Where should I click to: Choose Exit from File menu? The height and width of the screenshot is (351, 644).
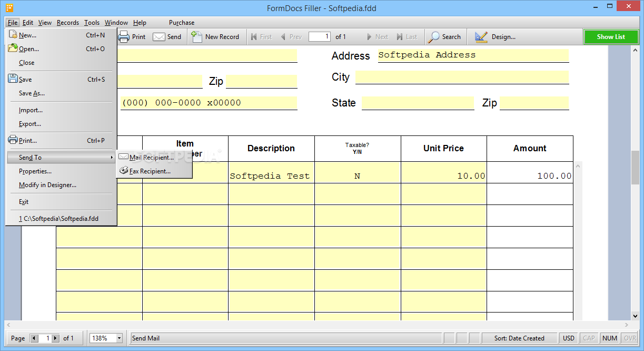click(x=61, y=202)
